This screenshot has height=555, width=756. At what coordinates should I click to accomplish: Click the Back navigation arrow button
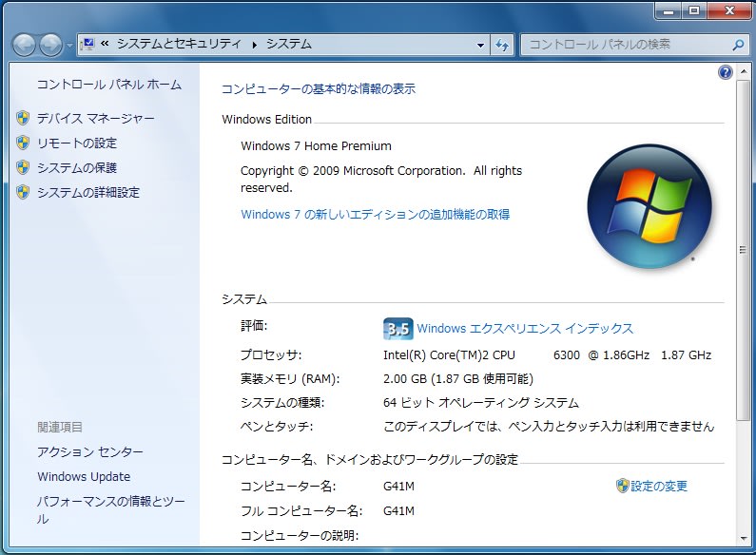[x=23, y=46]
